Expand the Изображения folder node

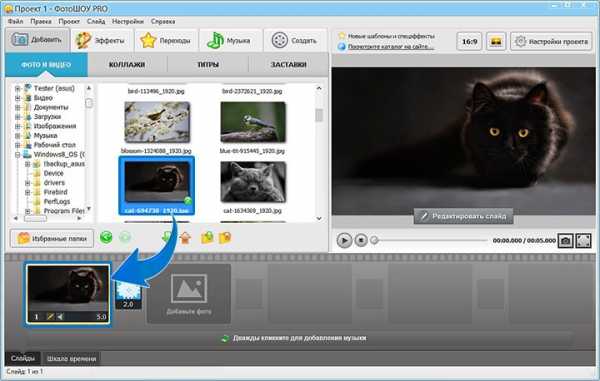(18, 126)
